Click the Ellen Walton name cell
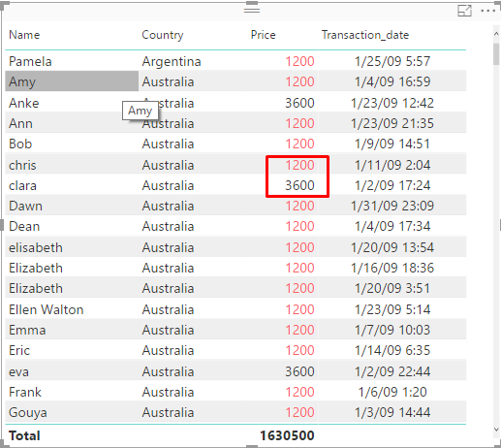Image resolution: width=501 pixels, height=448 pixels. click(x=47, y=309)
